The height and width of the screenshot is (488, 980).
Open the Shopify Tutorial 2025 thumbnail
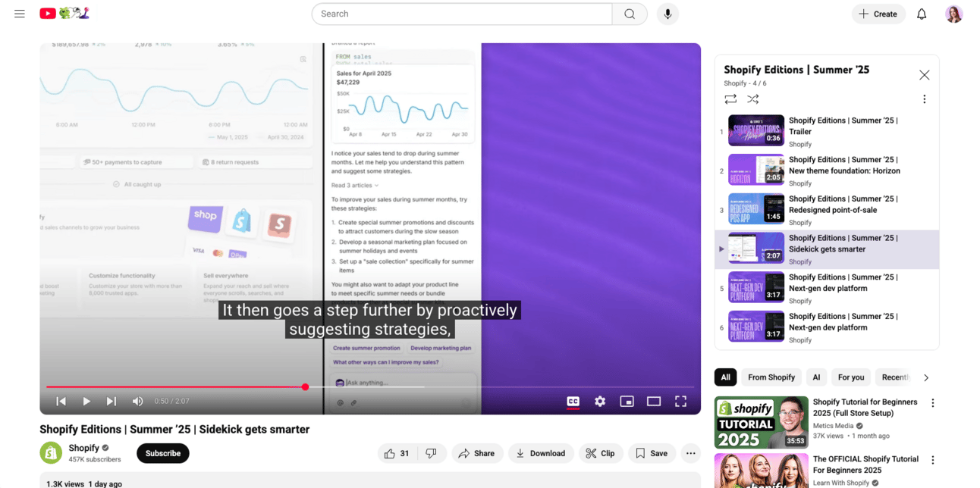point(762,422)
